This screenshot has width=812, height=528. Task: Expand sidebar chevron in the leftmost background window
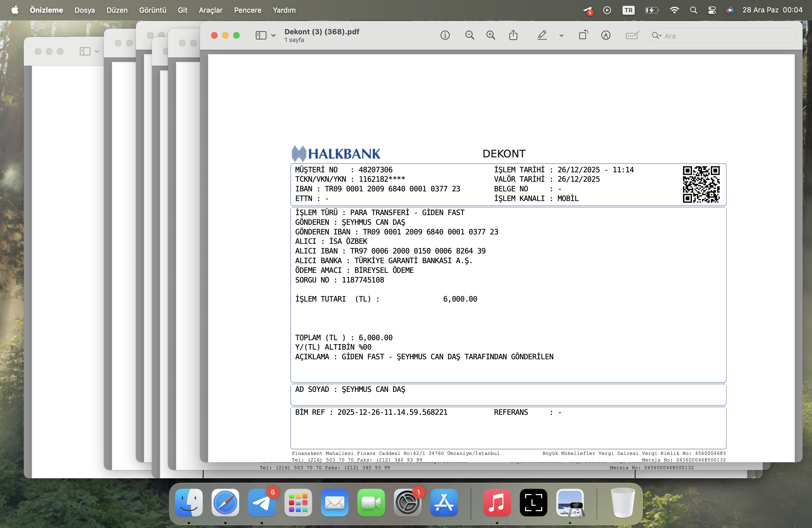[x=97, y=52]
